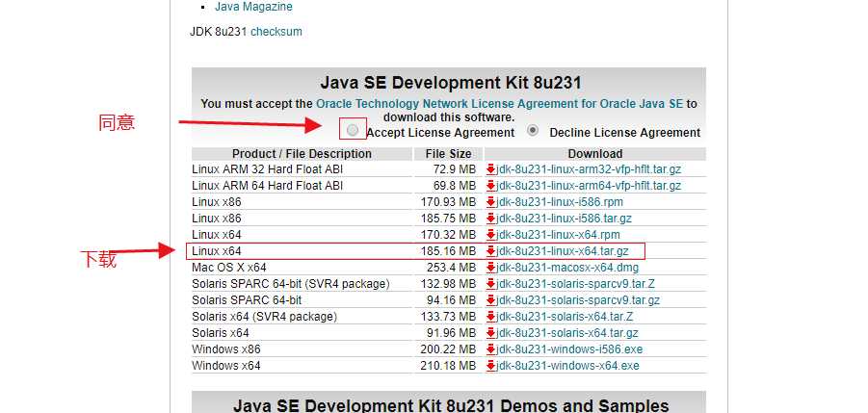Viewport: 868px width, 413px height.
Task: Download jdk-8u231-windows-i586.exe
Action: (x=569, y=349)
